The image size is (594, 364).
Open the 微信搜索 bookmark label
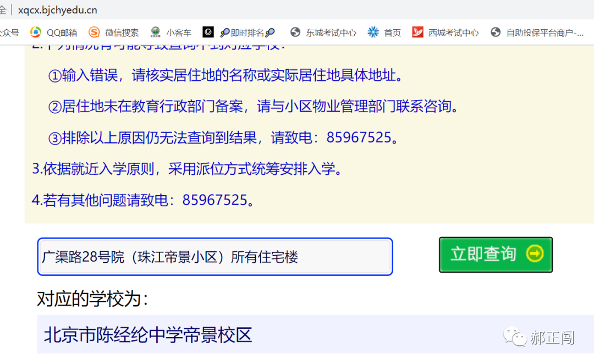tap(122, 33)
